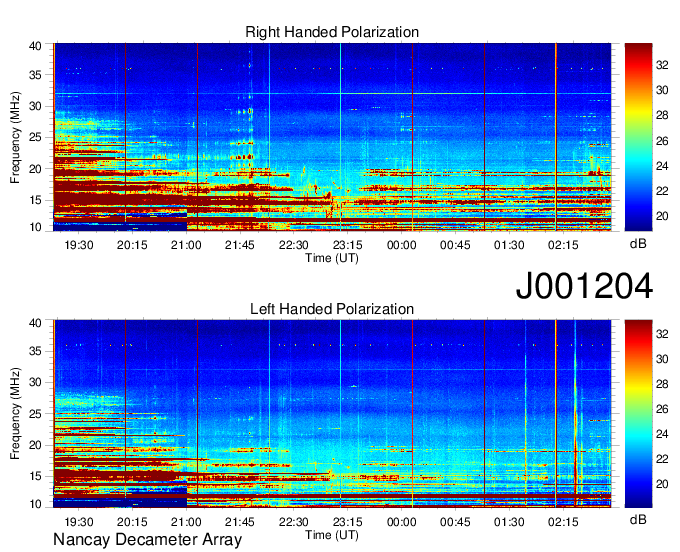Viewport: 680px width, 552px height.
Task: Click the 21:00 tick under Left Handed plot
Action: [186, 522]
